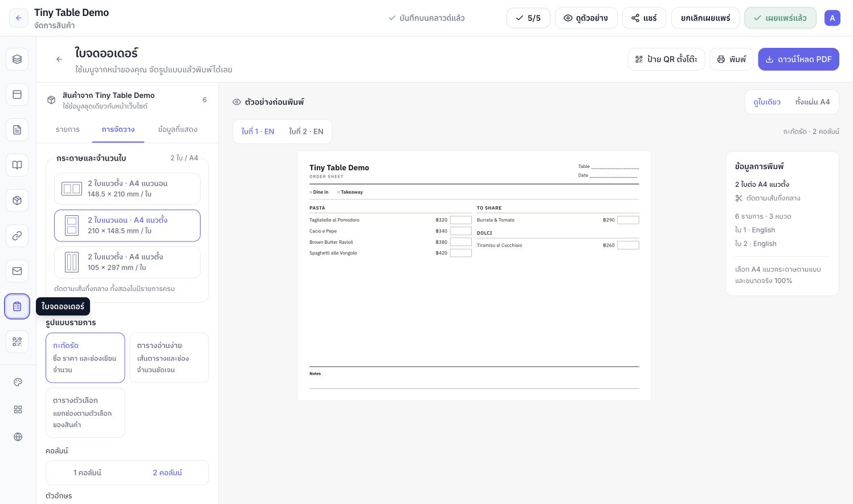Choose the ตารางตัวเลือก list style card
Image resolution: width=853 pixels, height=504 pixels.
[x=85, y=413]
